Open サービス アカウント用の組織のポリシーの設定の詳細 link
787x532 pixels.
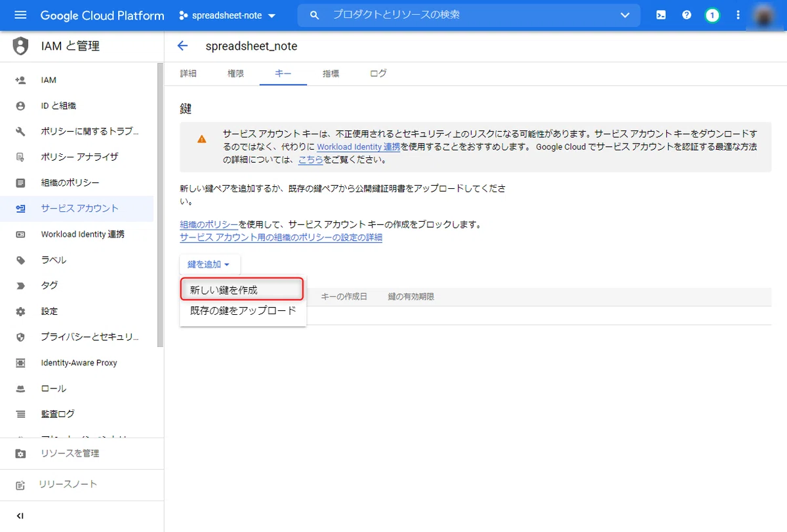click(281, 237)
